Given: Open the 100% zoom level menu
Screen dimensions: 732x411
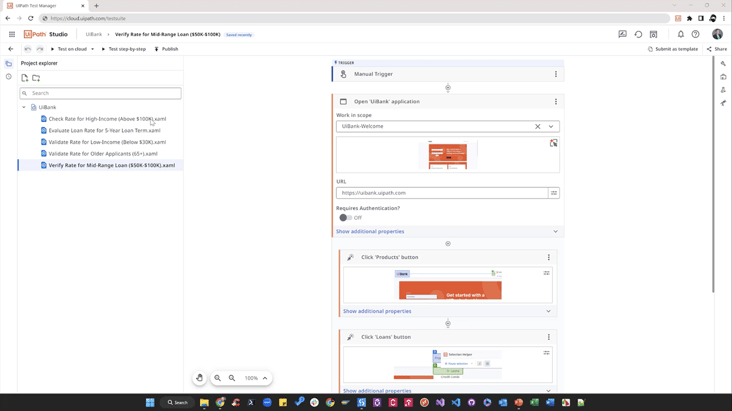Looking at the screenshot, I should 256,378.
